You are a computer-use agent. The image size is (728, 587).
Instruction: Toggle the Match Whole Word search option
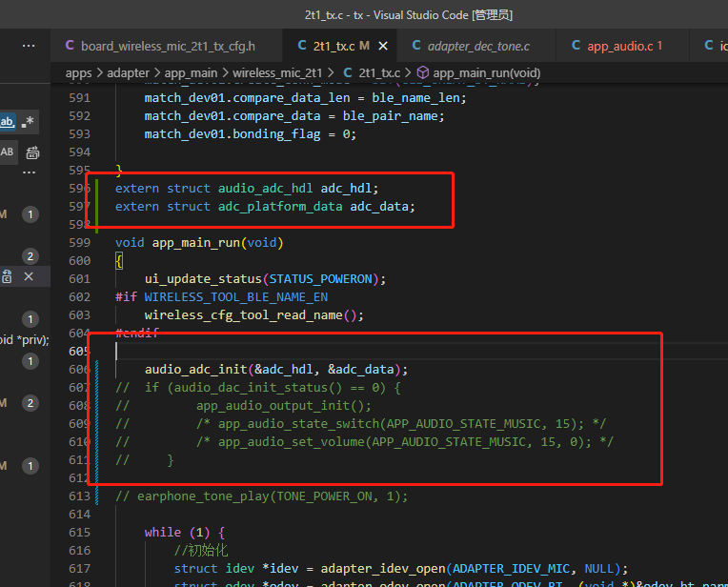(x=7, y=122)
